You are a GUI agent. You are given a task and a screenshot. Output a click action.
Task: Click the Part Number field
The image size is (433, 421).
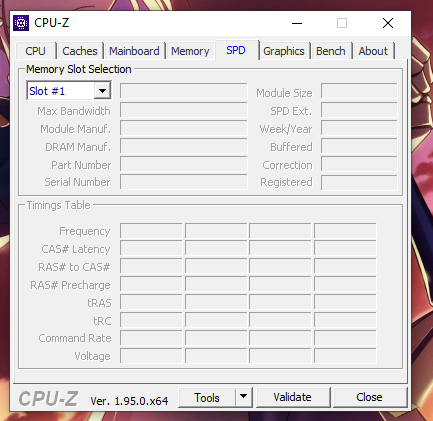click(x=184, y=164)
